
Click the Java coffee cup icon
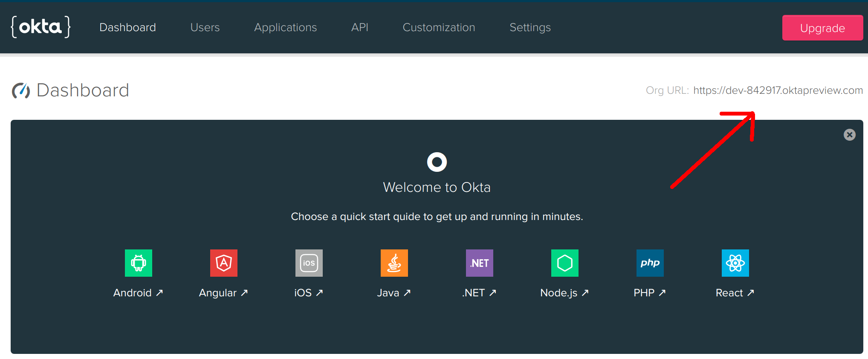394,263
